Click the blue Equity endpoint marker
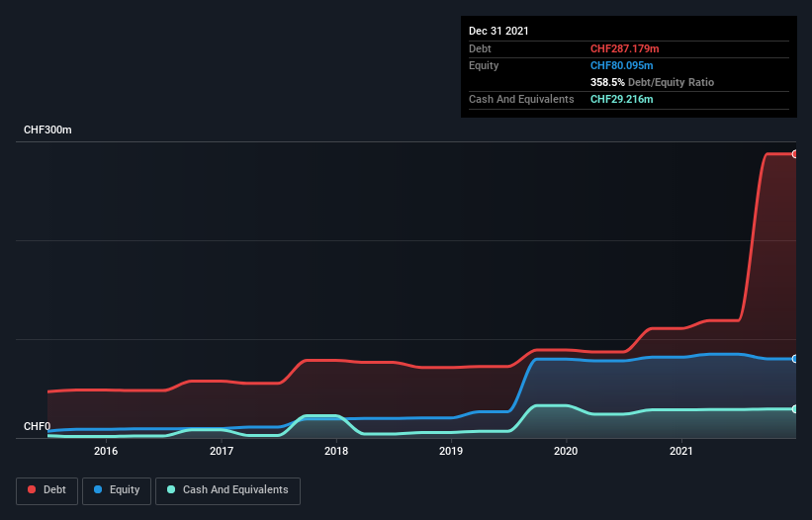Image resolution: width=812 pixels, height=520 pixels. pos(795,359)
